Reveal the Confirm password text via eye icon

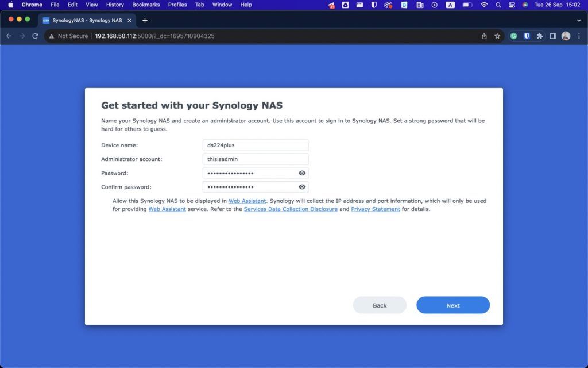(x=302, y=187)
